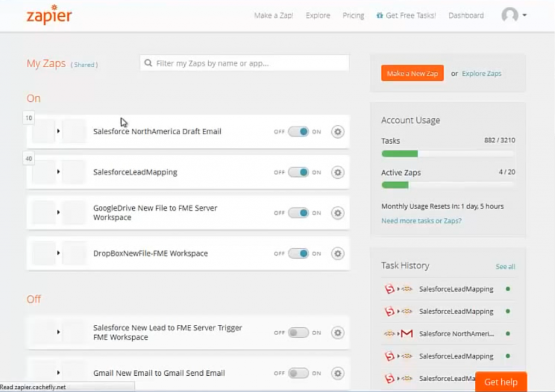The height and width of the screenshot is (392, 555).
Task: Open Pricing page from navigation
Action: tap(353, 16)
